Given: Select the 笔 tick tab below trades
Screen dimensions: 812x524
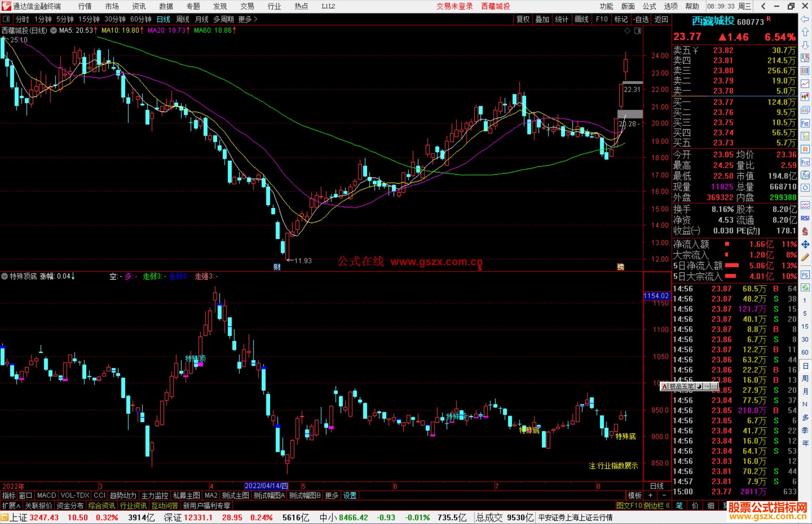Looking at the screenshot, I should point(679,506).
